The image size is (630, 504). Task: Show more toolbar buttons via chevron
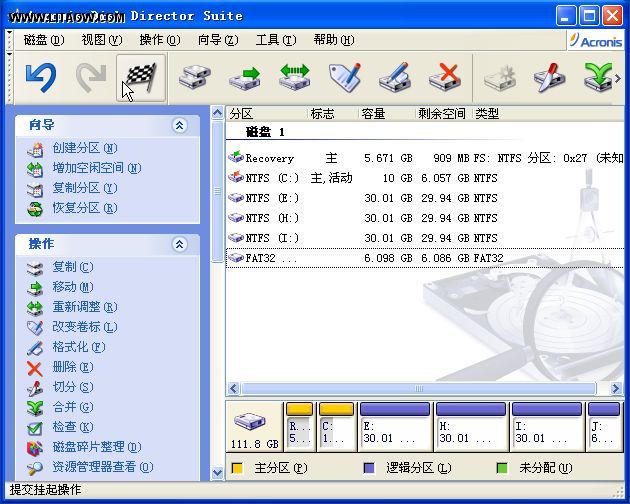(x=618, y=78)
